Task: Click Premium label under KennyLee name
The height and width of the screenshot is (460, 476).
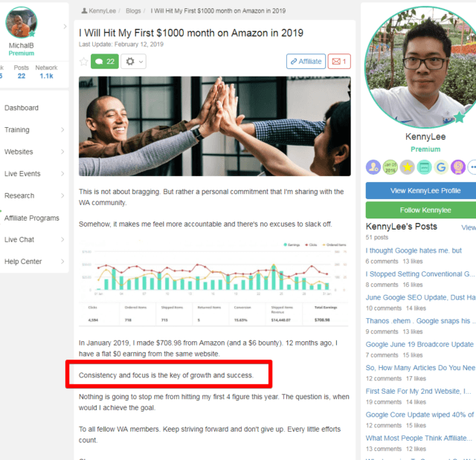Action: pyautogui.click(x=425, y=149)
